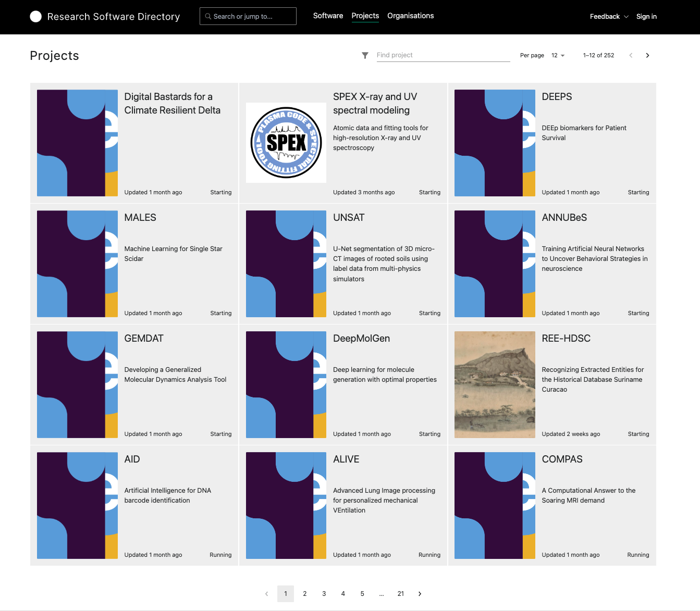Click the REE-HDSC landscape painting thumbnail
The width and height of the screenshot is (700, 611).
(494, 384)
